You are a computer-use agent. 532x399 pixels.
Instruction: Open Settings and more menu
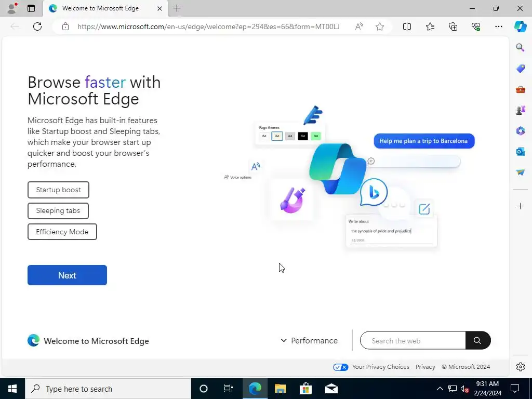click(498, 26)
